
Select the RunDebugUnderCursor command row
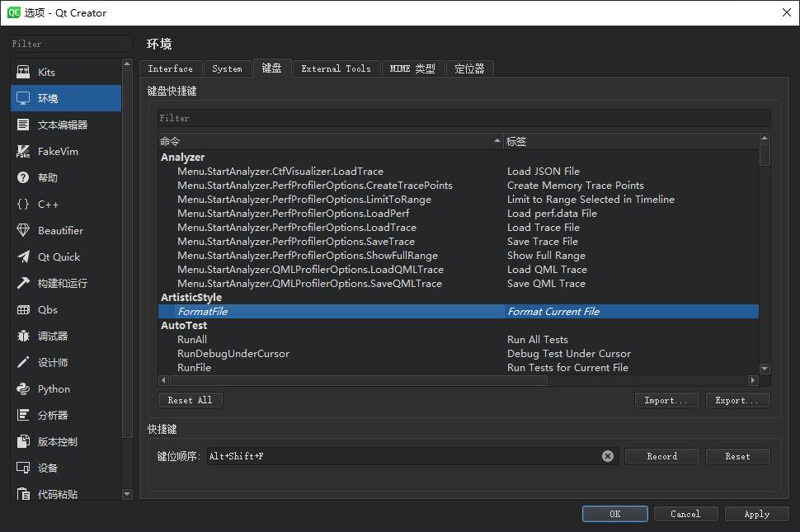[x=459, y=354]
